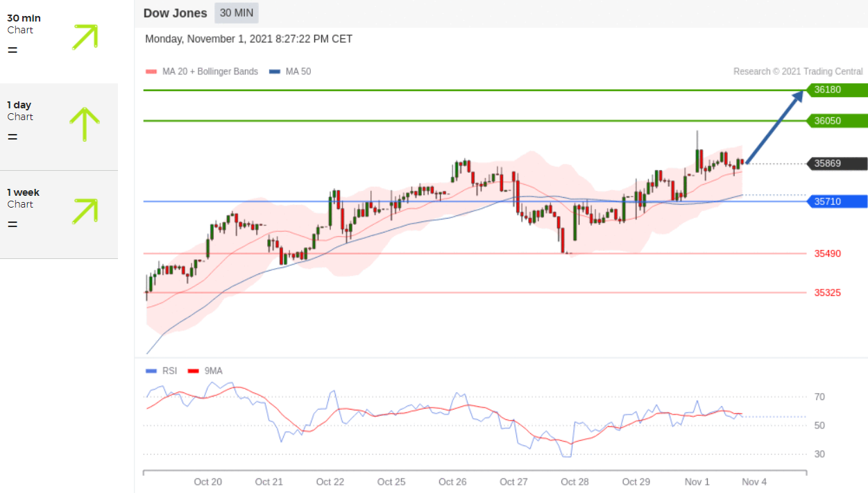Click the equals sign under 1 day Chart
The height and width of the screenshot is (493, 868).
pyautogui.click(x=12, y=137)
